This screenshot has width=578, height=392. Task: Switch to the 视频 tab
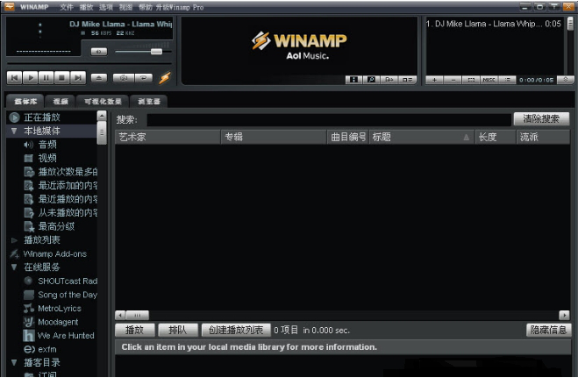[61, 102]
